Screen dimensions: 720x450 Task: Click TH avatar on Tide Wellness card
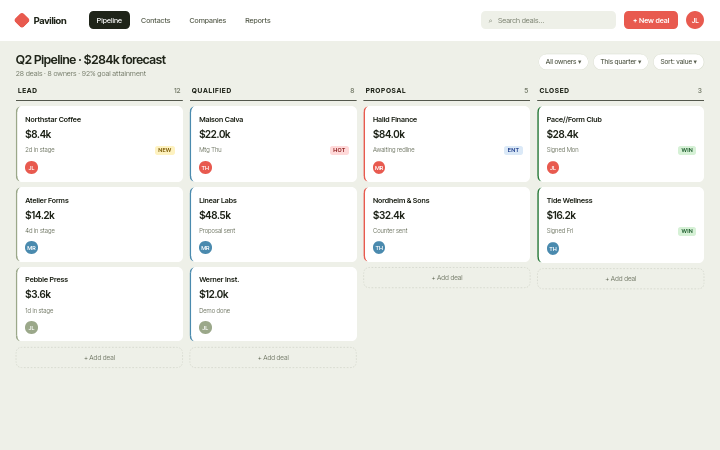553,248
